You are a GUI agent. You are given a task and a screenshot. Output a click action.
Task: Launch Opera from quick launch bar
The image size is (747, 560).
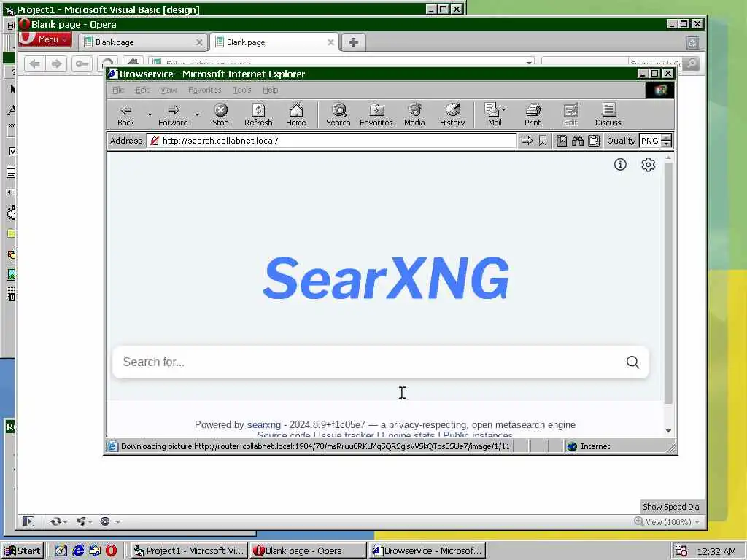click(x=111, y=551)
